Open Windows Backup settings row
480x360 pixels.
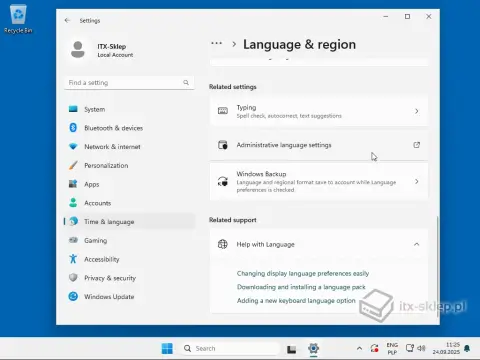tap(319, 182)
